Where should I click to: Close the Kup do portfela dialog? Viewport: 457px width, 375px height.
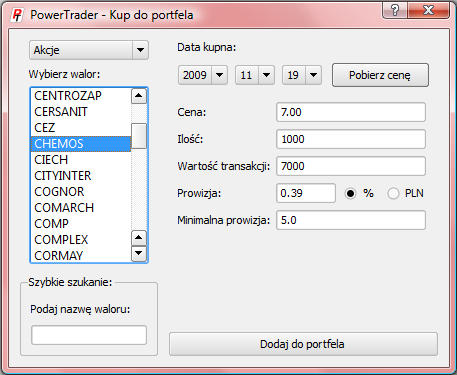[x=428, y=10]
